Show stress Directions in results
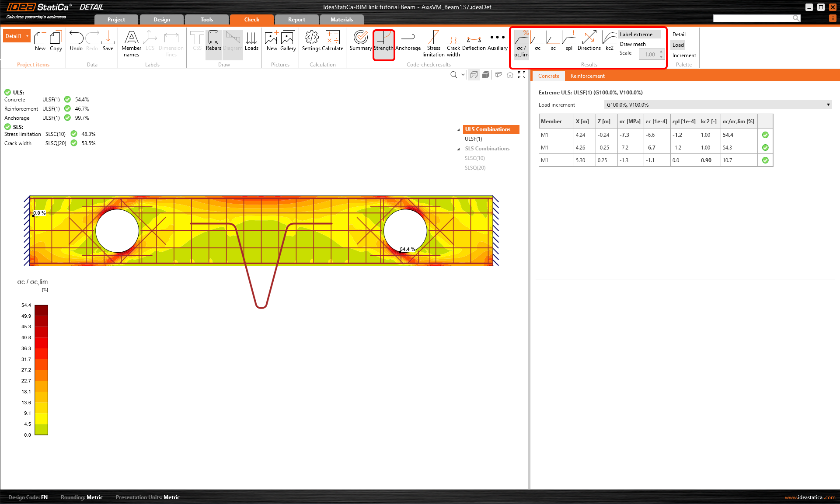Image resolution: width=840 pixels, height=504 pixels. click(589, 41)
